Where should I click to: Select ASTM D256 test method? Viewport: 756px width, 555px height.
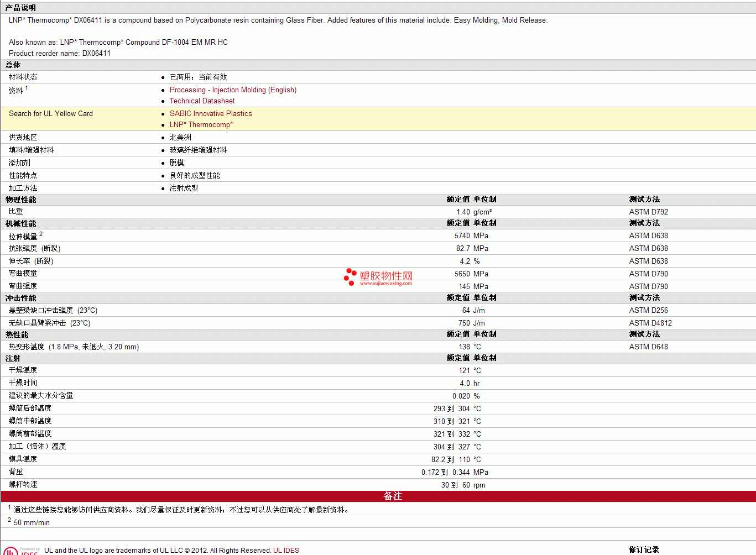(649, 311)
